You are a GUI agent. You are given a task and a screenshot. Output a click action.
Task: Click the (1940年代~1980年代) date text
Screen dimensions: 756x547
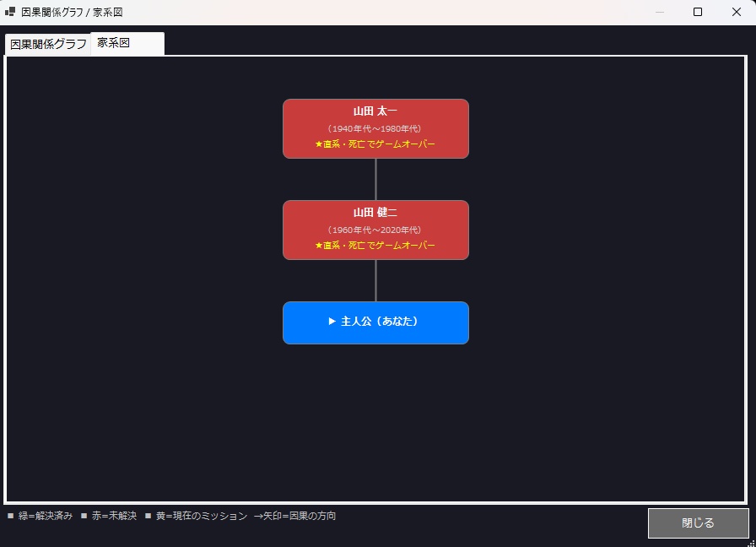[x=375, y=129]
